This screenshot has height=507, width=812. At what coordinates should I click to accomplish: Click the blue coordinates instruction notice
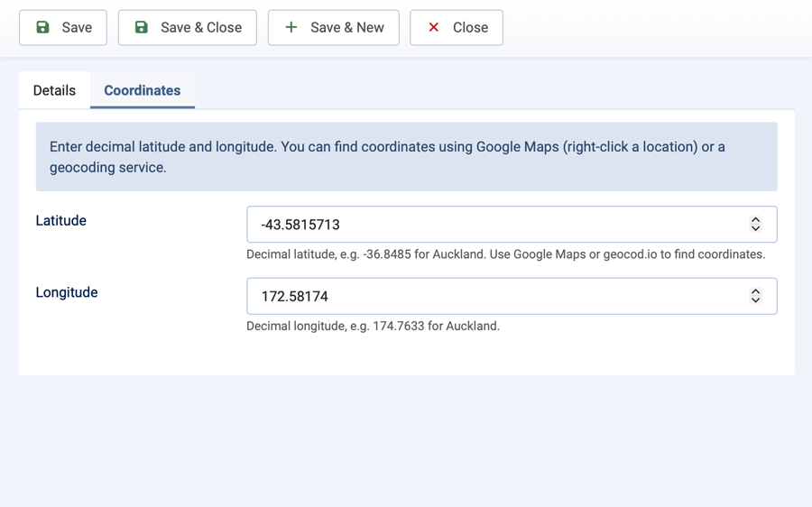click(406, 157)
